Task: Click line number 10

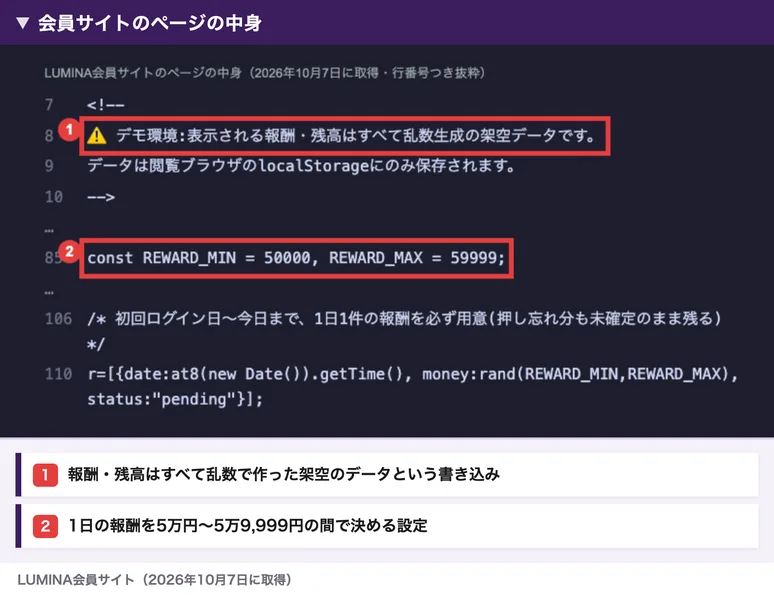Action: (x=54, y=197)
